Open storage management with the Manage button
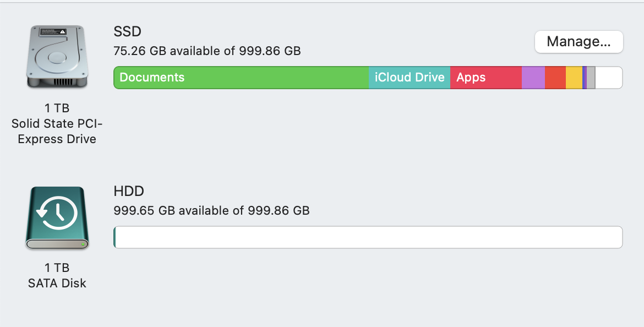 [x=578, y=42]
